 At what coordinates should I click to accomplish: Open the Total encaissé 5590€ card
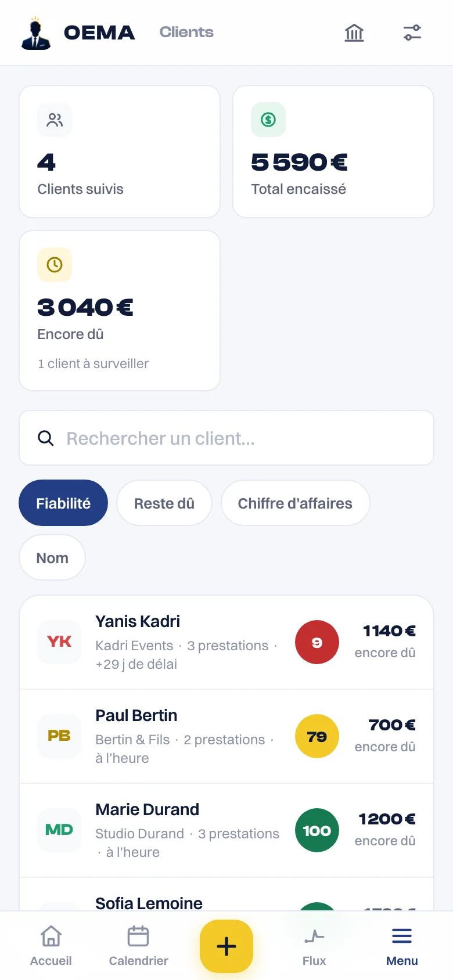[x=333, y=152]
